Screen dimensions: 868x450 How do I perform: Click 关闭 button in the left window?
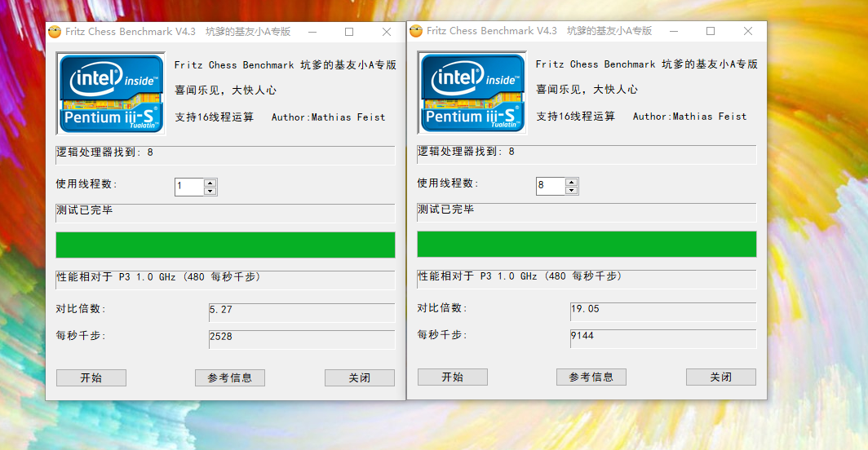click(x=360, y=377)
